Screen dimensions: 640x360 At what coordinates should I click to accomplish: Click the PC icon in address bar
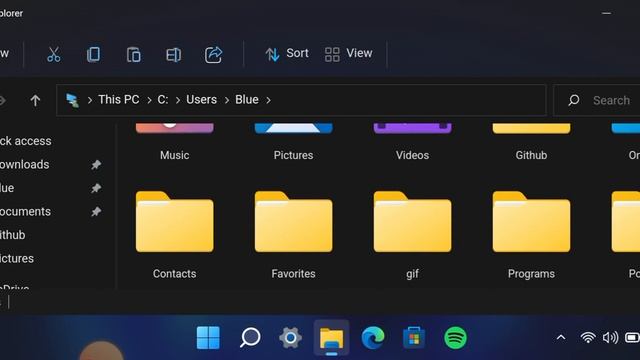coord(73,100)
